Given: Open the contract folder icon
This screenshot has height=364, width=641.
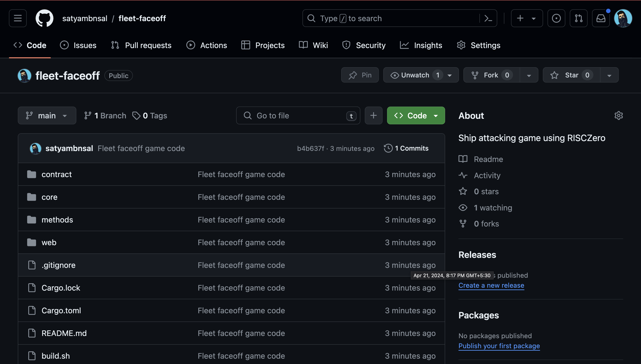Looking at the screenshot, I should coord(32,174).
